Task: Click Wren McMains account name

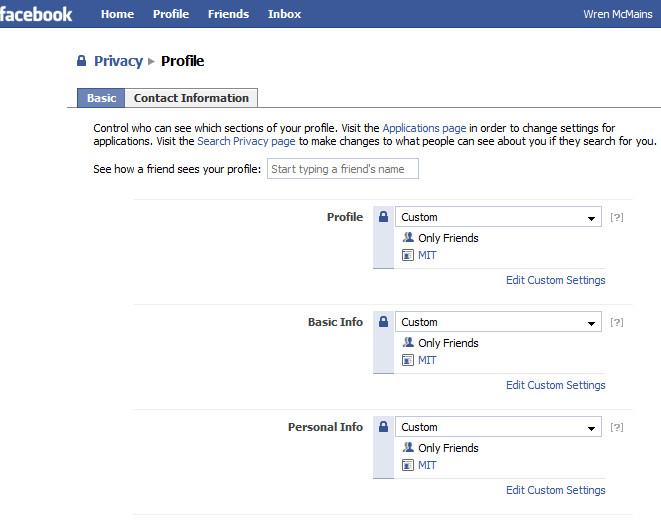Action: pyautogui.click(x=618, y=14)
